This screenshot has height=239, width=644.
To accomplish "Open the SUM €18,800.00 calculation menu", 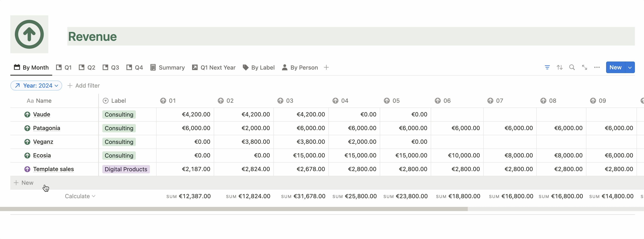I will coord(458,196).
